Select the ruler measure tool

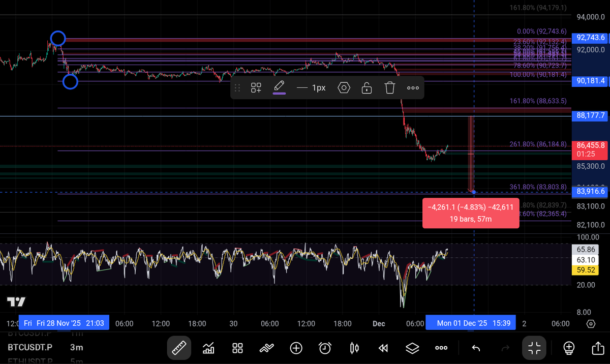pyautogui.click(x=179, y=348)
